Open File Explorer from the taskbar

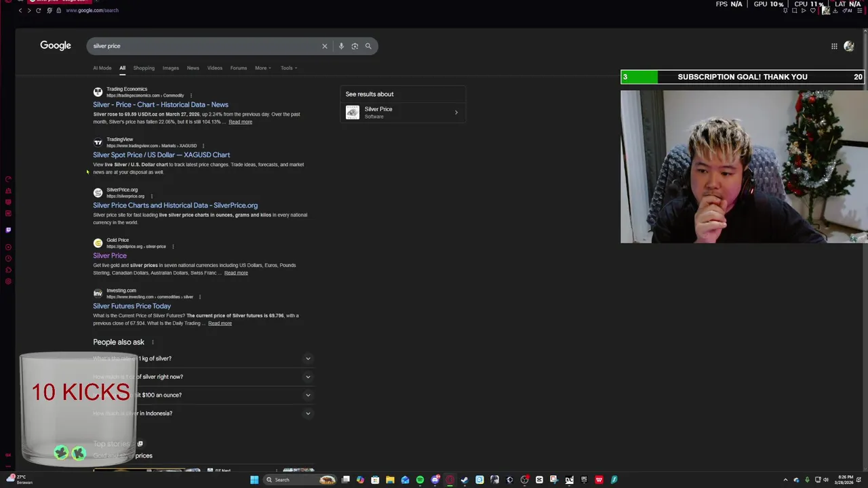[390, 480]
